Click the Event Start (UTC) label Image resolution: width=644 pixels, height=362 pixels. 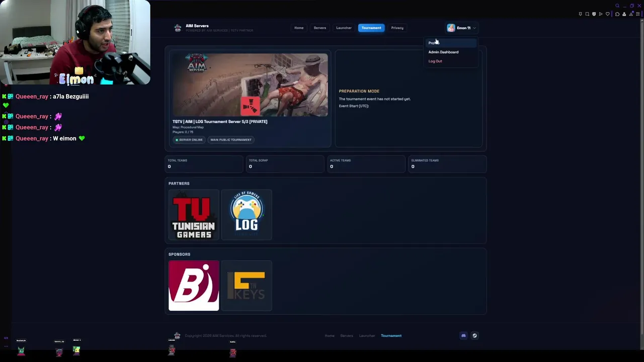click(354, 106)
